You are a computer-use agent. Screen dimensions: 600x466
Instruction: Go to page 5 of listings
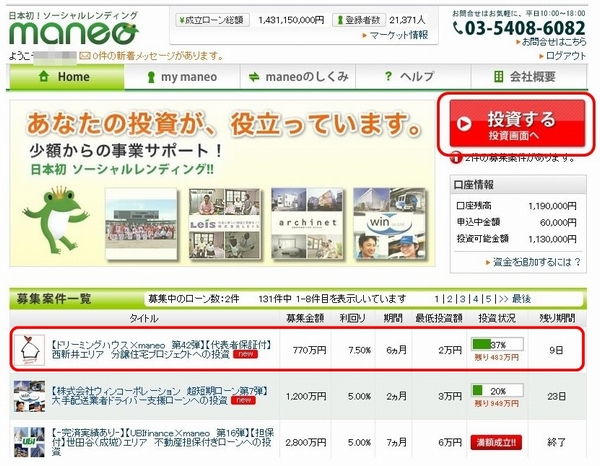489,299
